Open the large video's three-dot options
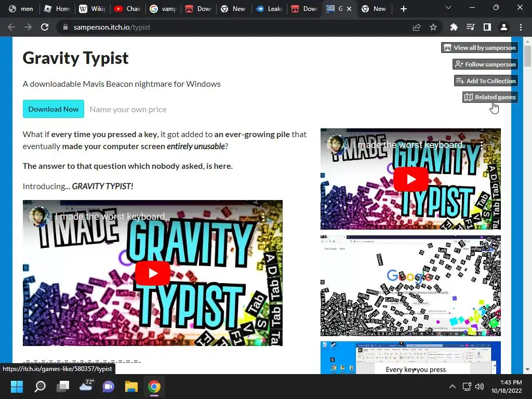532x399 pixels. [x=263, y=217]
